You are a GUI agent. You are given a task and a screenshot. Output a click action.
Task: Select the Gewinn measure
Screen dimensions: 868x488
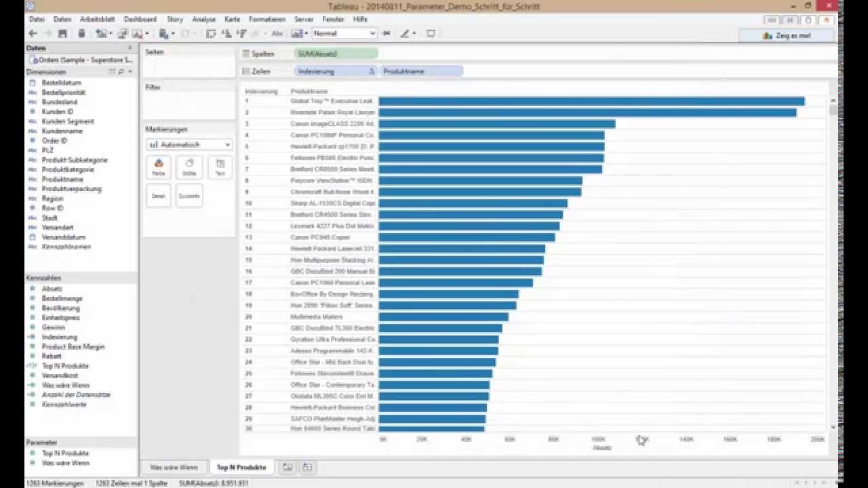tap(53, 327)
